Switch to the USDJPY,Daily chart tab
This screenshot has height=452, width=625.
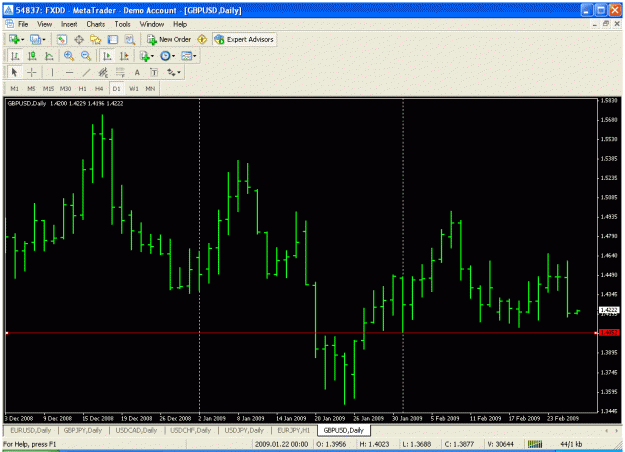[244, 430]
